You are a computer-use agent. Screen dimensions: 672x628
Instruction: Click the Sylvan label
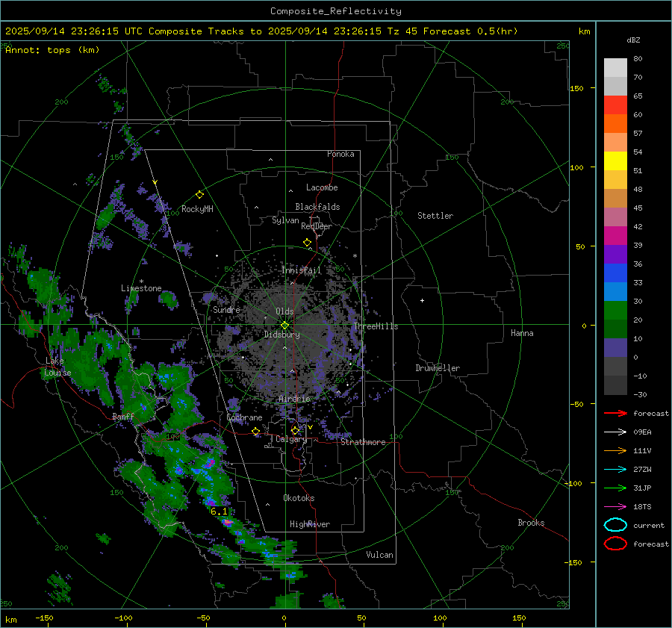pos(285,220)
